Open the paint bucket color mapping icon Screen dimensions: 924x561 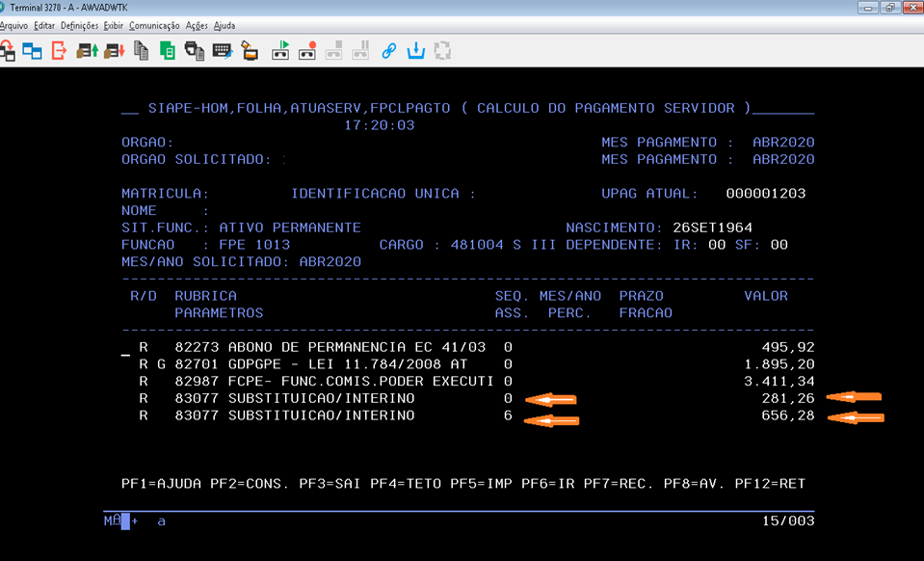pos(250,50)
